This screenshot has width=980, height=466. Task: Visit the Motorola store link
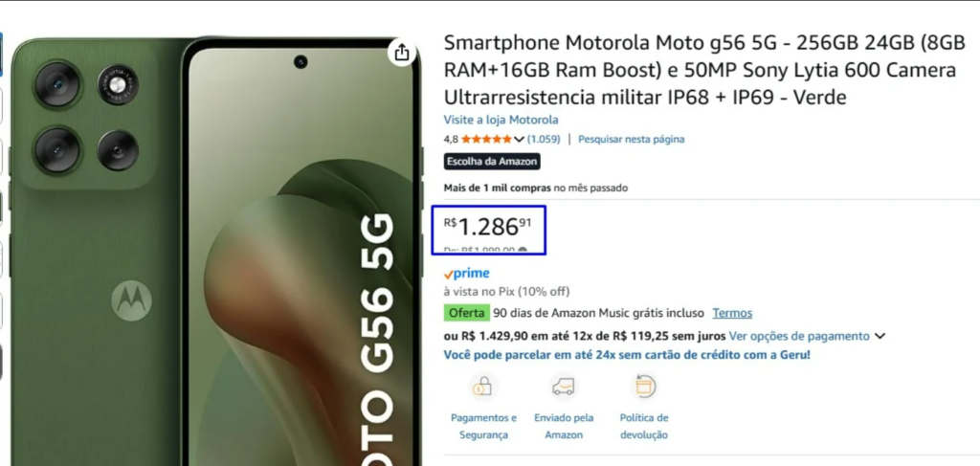[501, 120]
